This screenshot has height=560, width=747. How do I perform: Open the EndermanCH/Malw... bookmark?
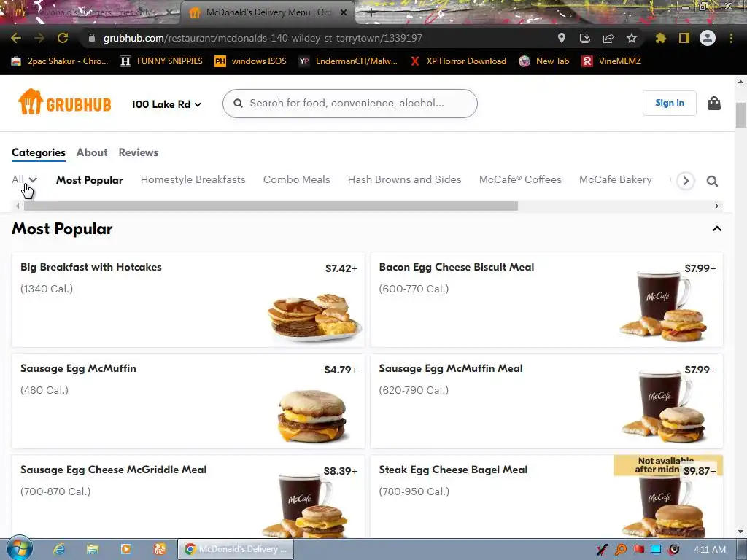[348, 61]
